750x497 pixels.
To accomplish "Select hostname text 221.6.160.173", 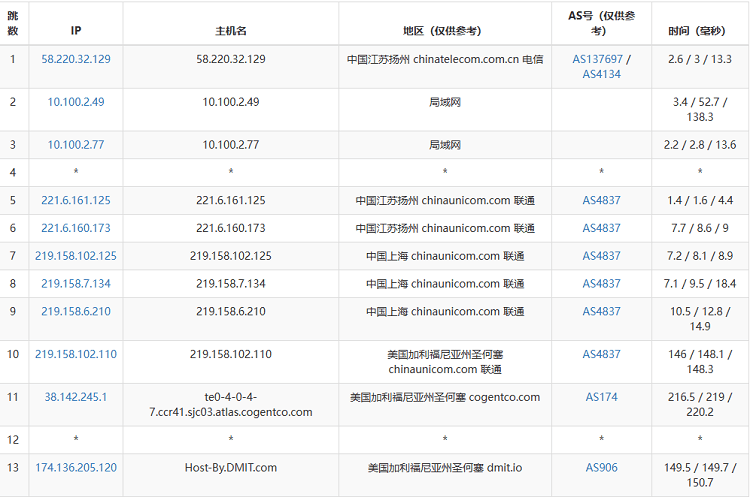I will (231, 228).
